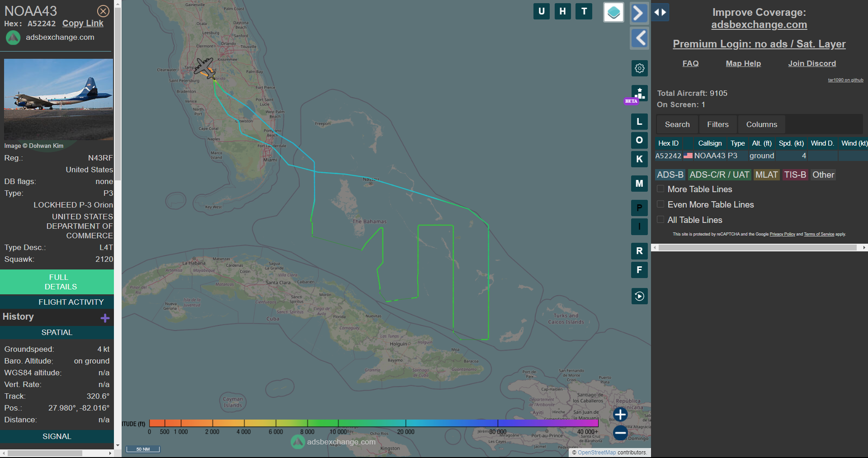The height and width of the screenshot is (458, 868).
Task: Sort table by Callsign column
Action: pyautogui.click(x=710, y=143)
